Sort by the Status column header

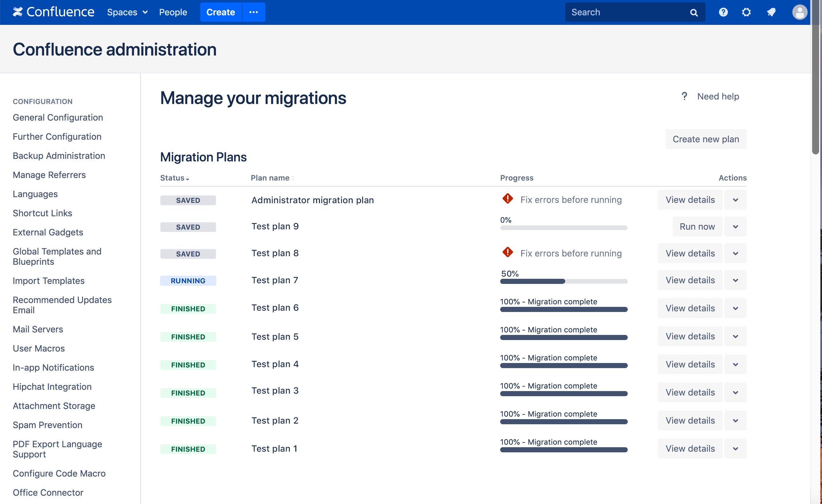[174, 178]
